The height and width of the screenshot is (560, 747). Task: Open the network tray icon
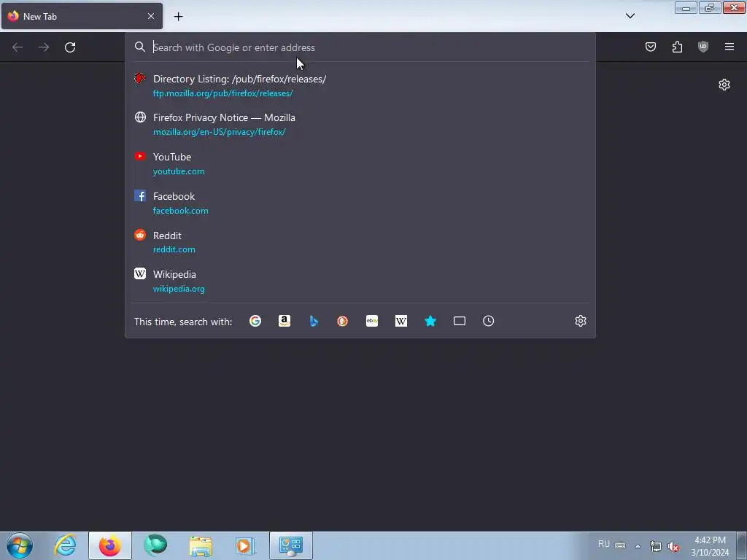656,547
